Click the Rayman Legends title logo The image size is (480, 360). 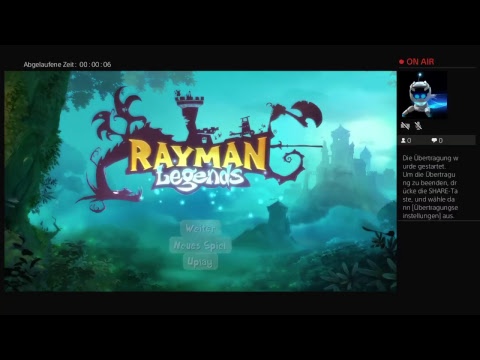coord(199,149)
